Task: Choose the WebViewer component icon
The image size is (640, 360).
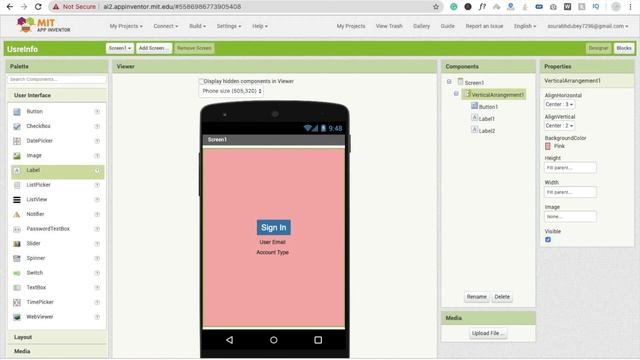Action: pos(17,317)
